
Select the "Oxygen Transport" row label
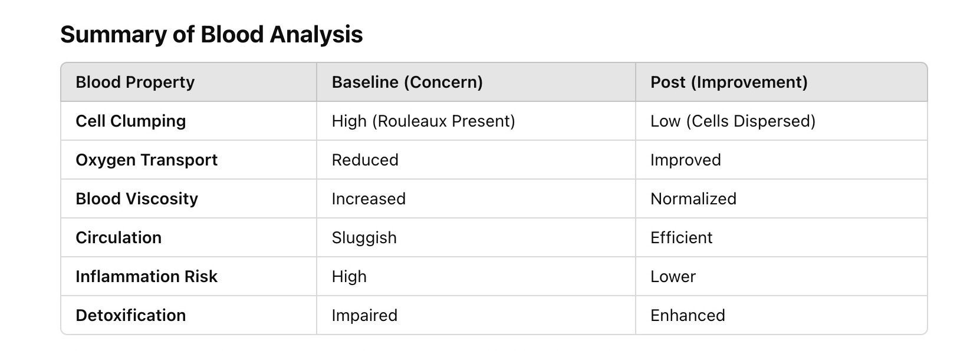point(146,160)
